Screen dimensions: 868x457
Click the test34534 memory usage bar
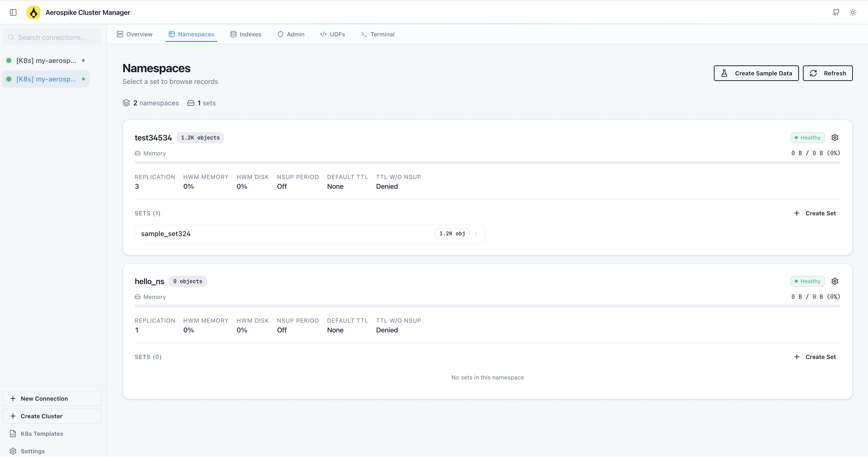coord(487,162)
